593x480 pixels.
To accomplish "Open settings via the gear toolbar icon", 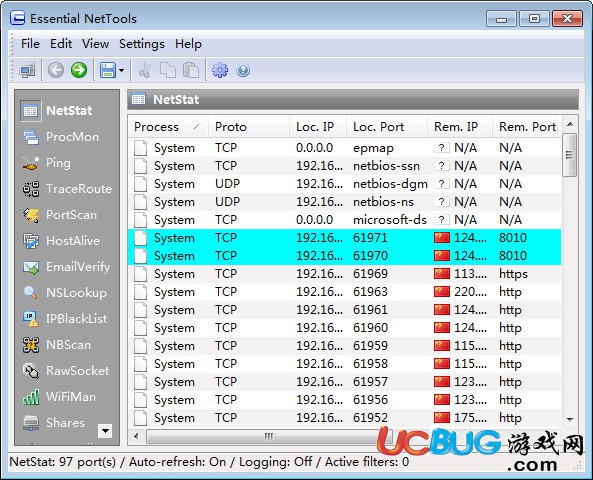I will tap(220, 70).
